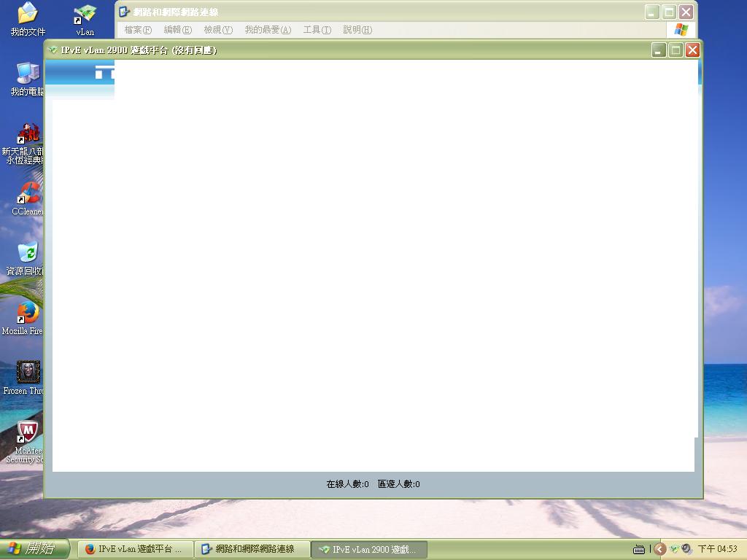Click the 在線人數:0 status text
This screenshot has width=747, height=560.
(x=347, y=484)
